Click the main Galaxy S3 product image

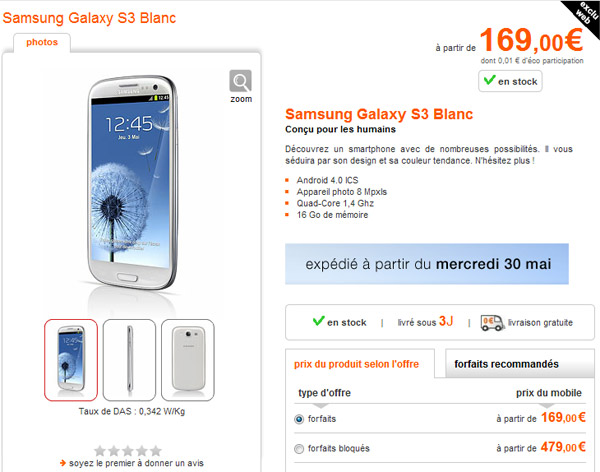(x=132, y=183)
